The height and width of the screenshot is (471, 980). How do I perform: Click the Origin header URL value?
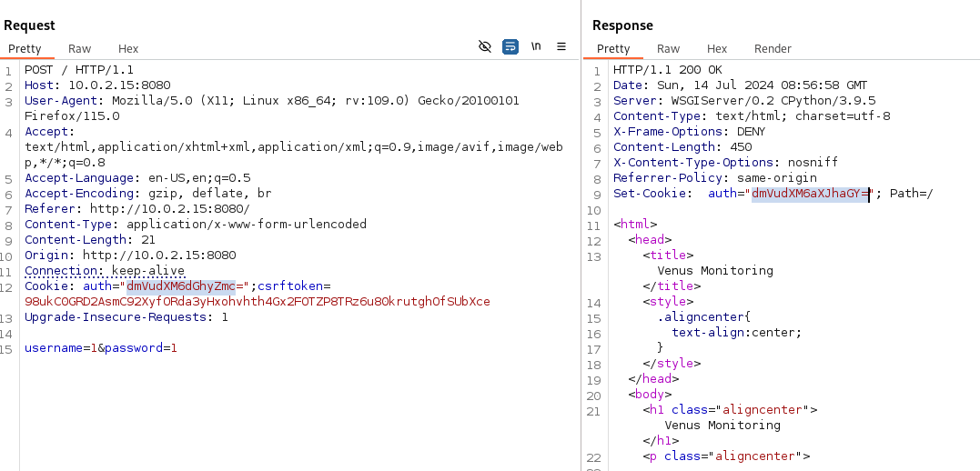point(159,256)
